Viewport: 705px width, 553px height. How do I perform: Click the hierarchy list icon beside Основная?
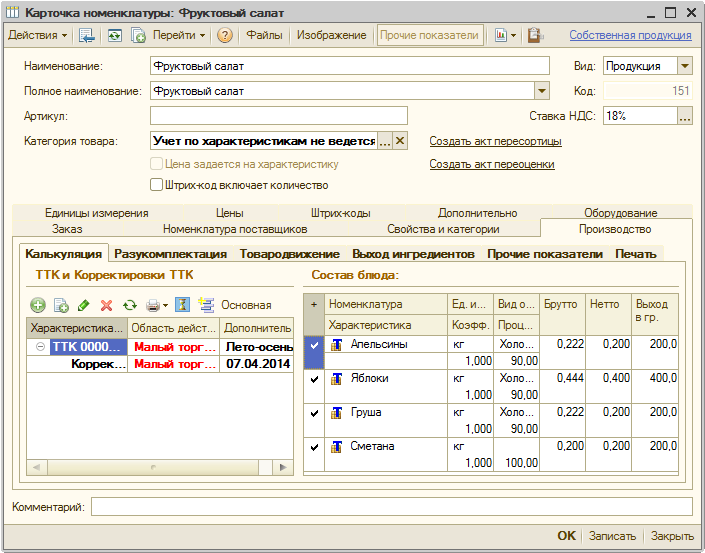(206, 305)
